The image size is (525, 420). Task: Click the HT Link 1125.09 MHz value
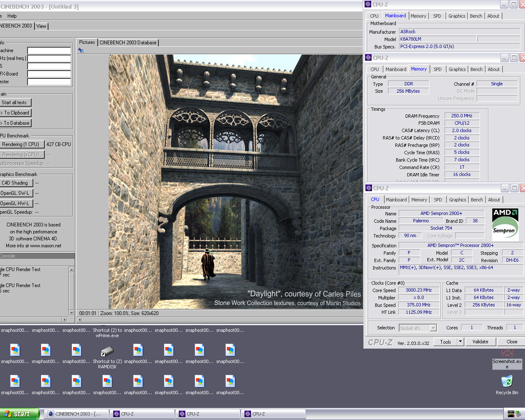pyautogui.click(x=419, y=312)
